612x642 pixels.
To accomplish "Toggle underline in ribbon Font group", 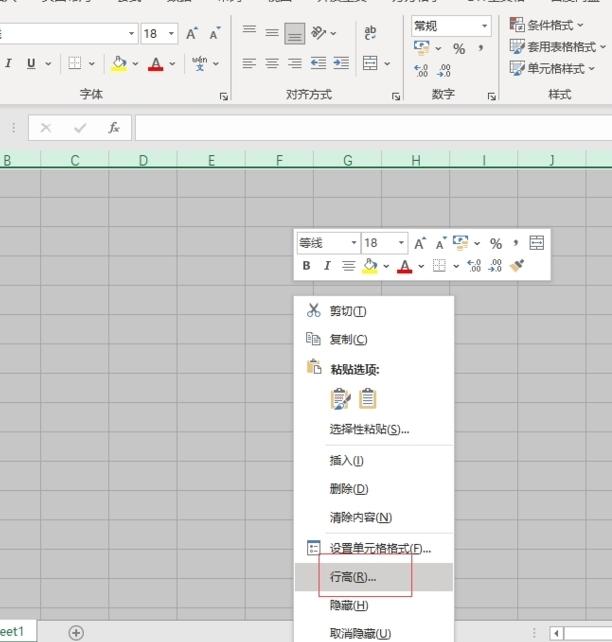I will (x=31, y=63).
